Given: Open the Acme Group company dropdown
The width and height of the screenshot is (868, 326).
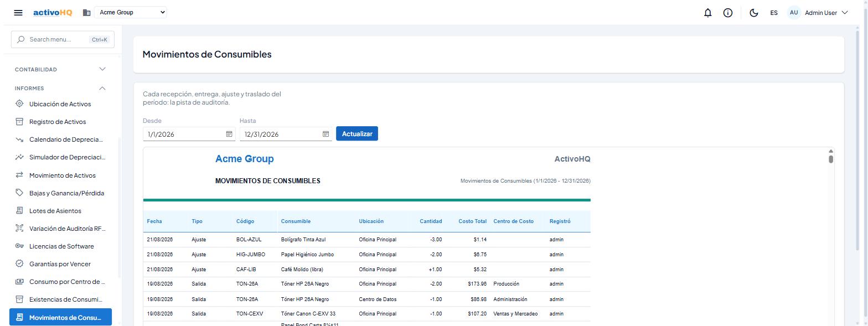Looking at the screenshot, I should 131,12.
